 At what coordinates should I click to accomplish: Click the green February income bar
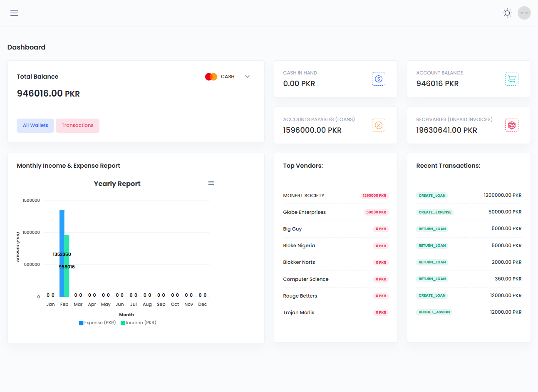coord(67,266)
